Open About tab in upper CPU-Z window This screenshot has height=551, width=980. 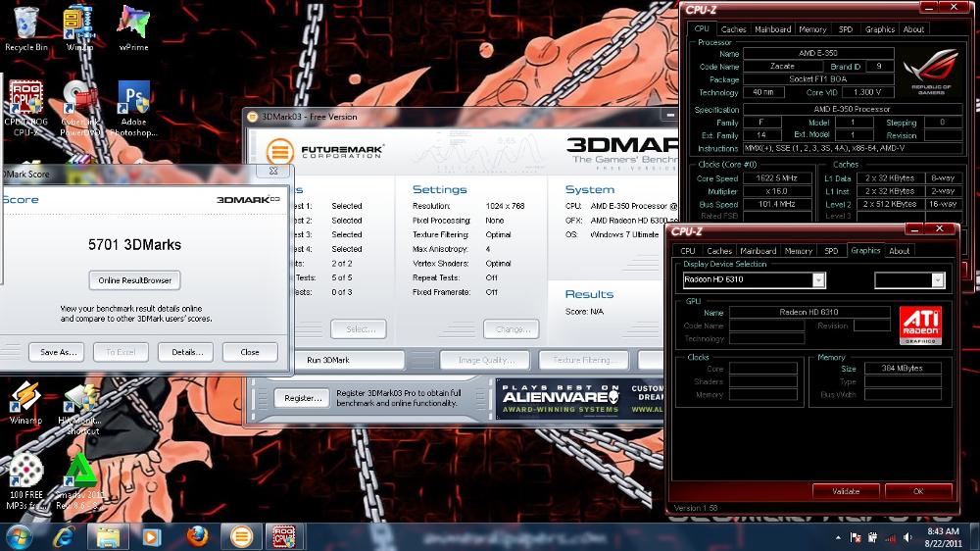click(913, 29)
